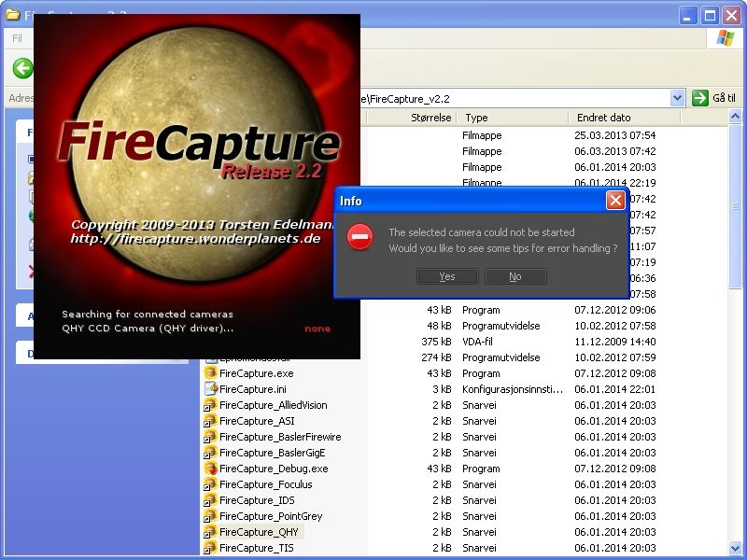Select the FireCapture_Foculus file name
Viewport: 747px width, 560px height.
(266, 484)
